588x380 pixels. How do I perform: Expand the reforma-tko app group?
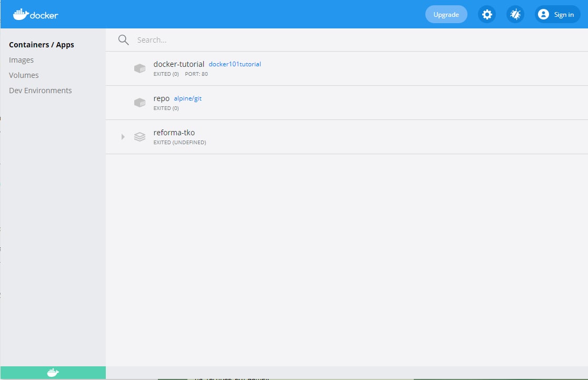(123, 137)
